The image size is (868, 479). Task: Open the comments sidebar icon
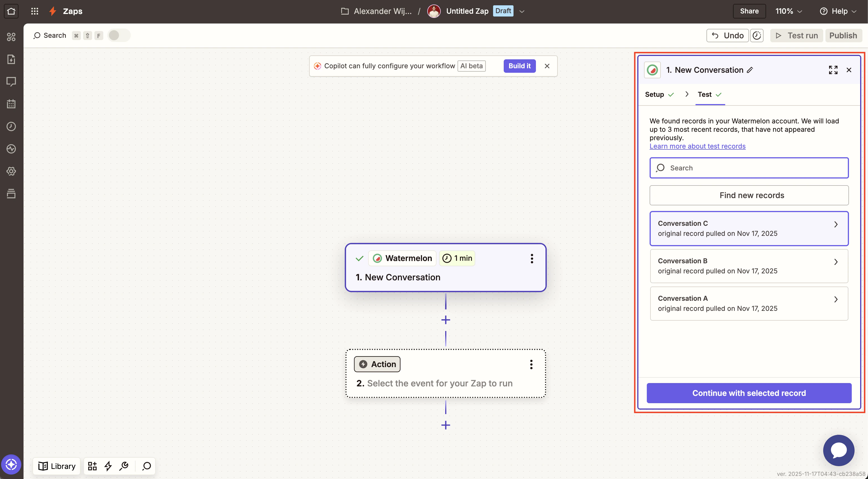11,81
